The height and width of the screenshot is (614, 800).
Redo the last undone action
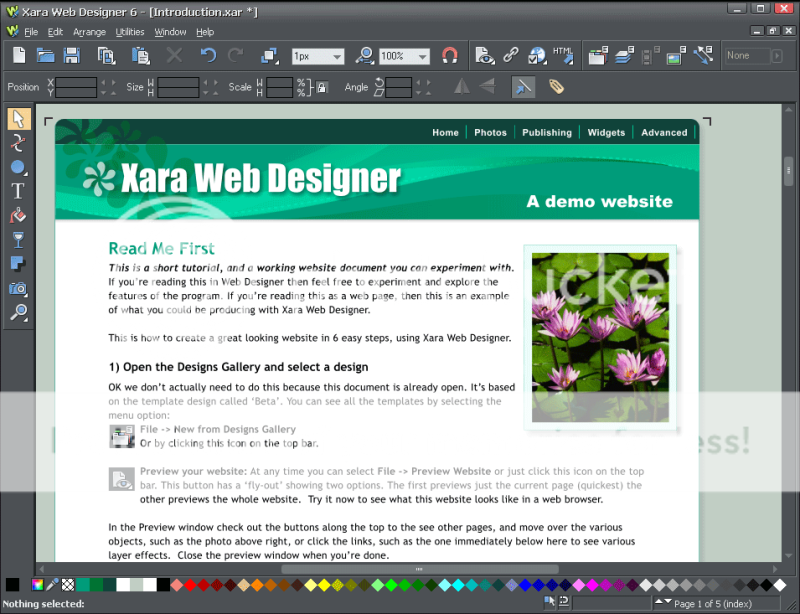pos(235,55)
